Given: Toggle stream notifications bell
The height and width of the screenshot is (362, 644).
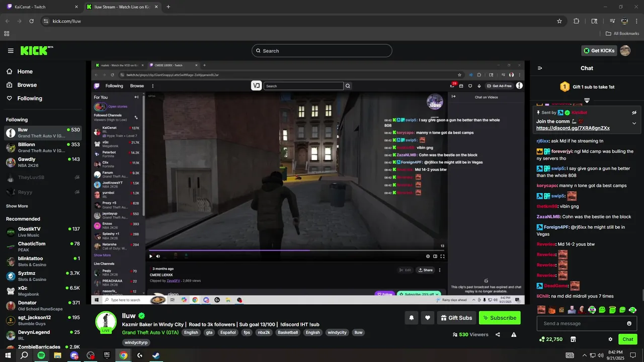Looking at the screenshot, I should (412, 318).
